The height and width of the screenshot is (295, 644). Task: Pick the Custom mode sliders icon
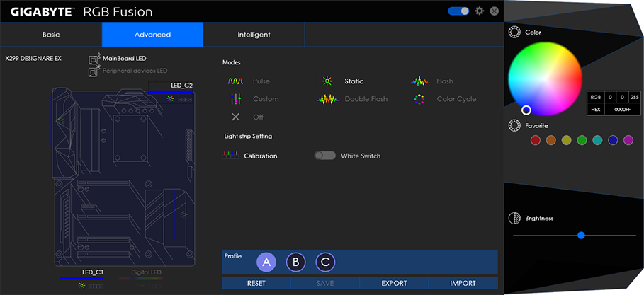tap(236, 99)
